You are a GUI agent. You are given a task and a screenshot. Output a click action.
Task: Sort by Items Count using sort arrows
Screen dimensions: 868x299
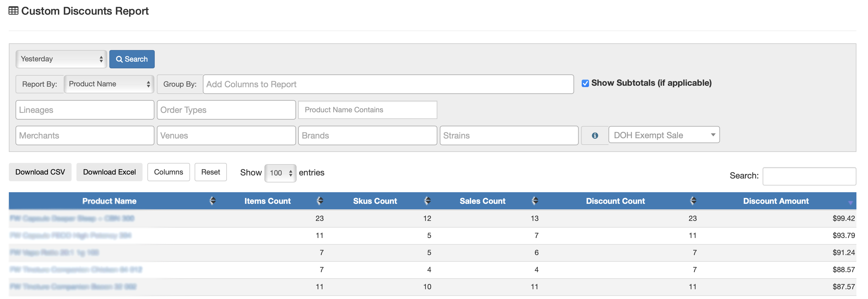[x=320, y=201]
